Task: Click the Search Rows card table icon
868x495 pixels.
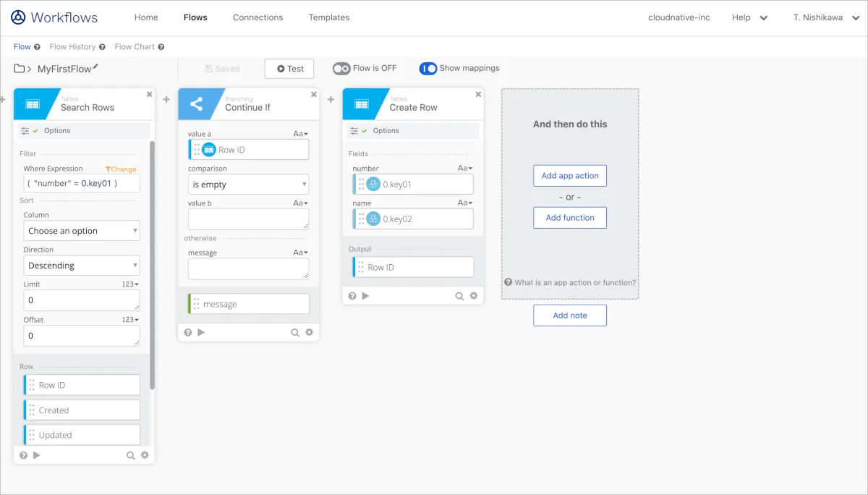Action: click(33, 104)
